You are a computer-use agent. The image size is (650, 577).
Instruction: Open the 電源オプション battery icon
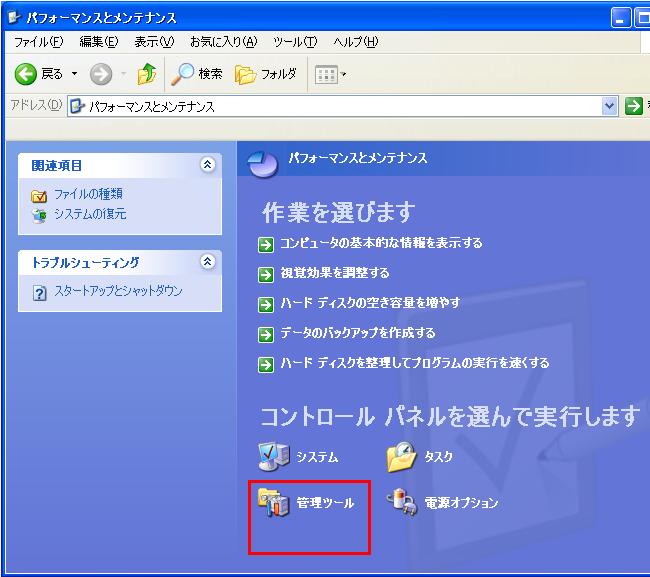coord(402,502)
